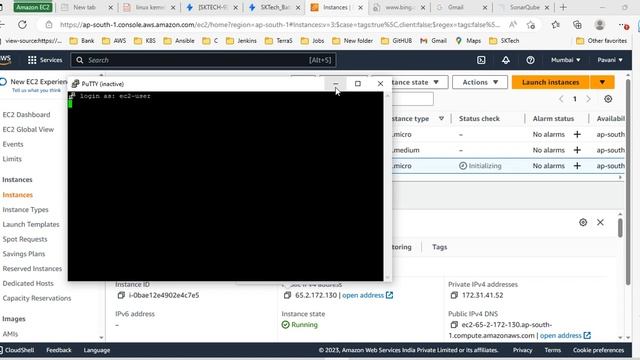Click the browser address bar
640x360 pixels.
click(x=280, y=25)
